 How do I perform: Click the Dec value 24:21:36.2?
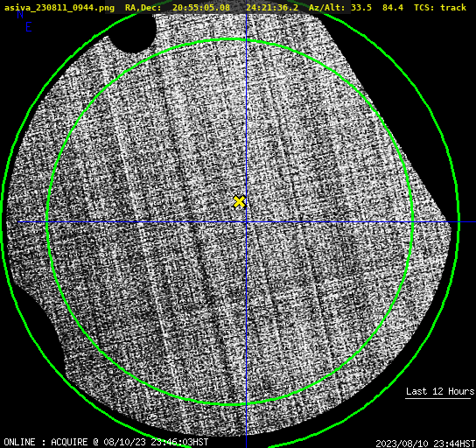(272, 7)
